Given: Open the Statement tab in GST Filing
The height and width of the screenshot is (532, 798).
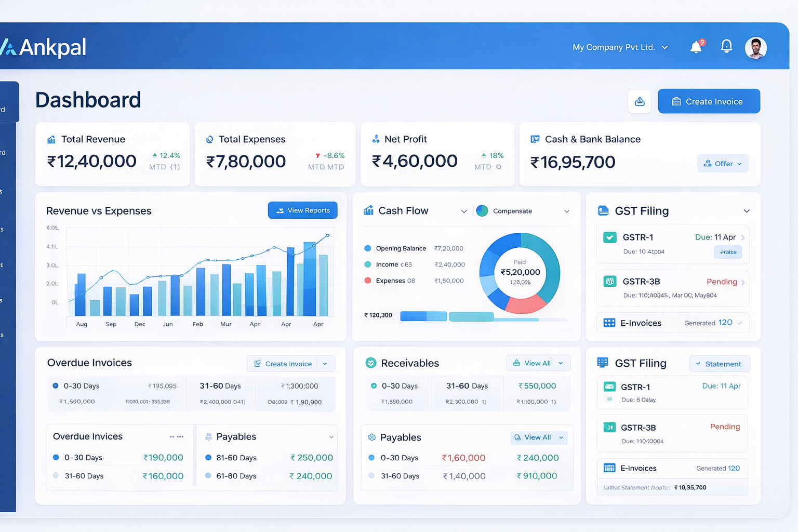Looking at the screenshot, I should (719, 363).
